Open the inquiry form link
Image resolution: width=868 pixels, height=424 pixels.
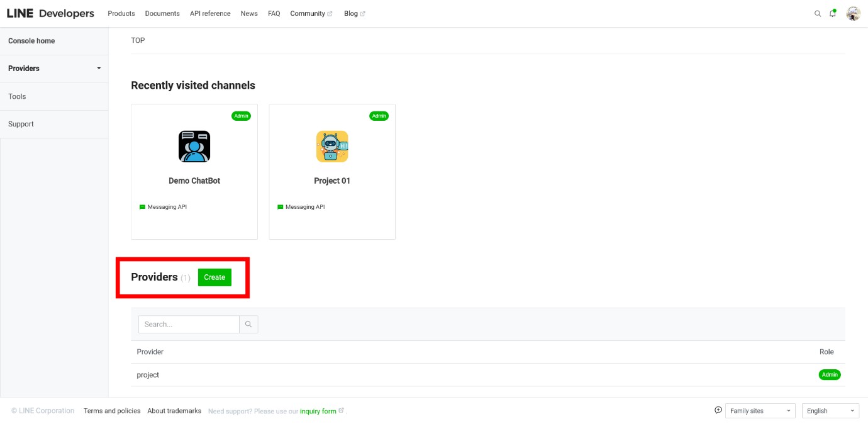(318, 411)
